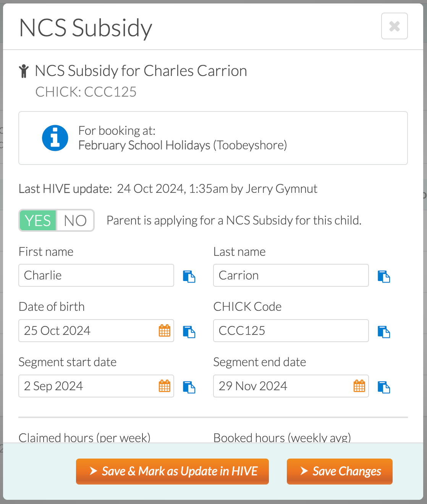The height and width of the screenshot is (504, 427).
Task: Click the paste icon beside Last name
Action: click(384, 276)
